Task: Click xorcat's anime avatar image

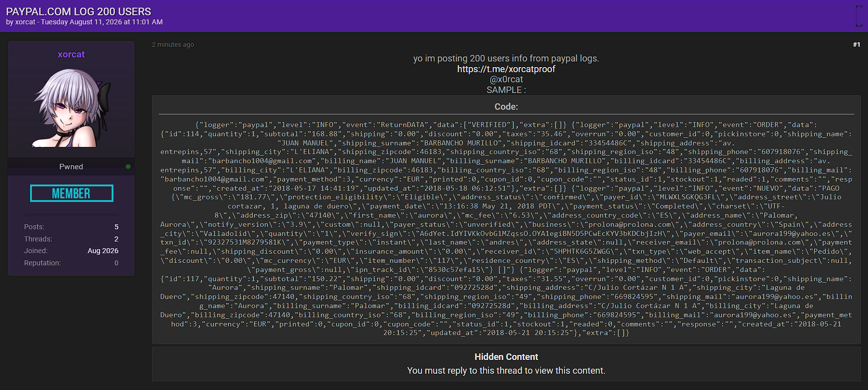Action: pos(72,108)
